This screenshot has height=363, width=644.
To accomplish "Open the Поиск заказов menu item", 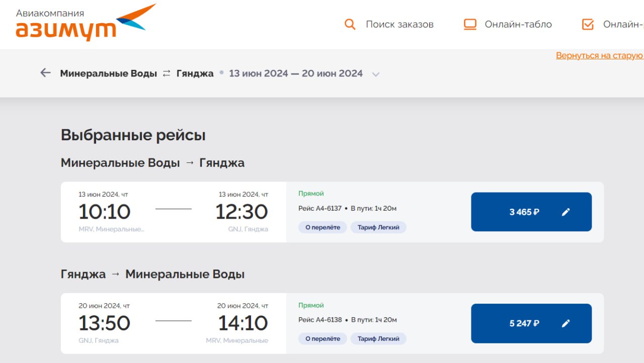I will coord(399,24).
